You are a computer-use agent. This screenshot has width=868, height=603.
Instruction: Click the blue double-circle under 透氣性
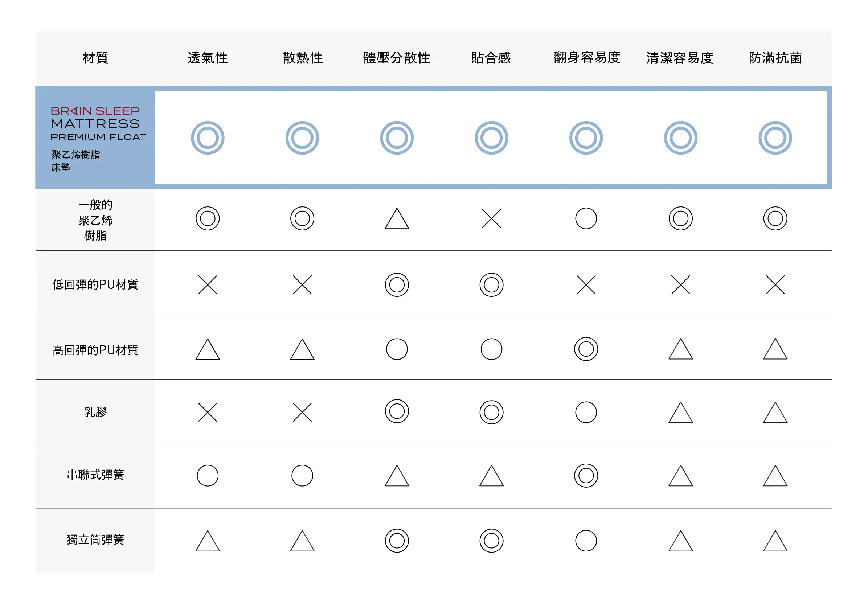pos(208,138)
